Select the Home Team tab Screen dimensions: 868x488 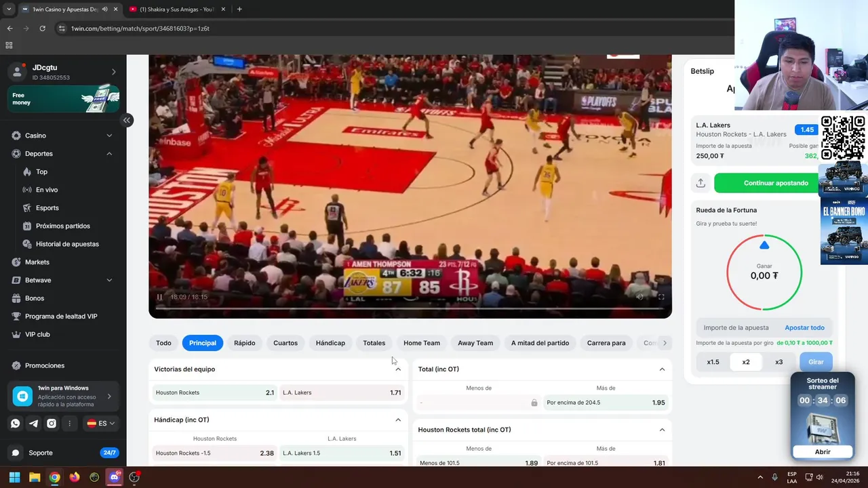422,343
